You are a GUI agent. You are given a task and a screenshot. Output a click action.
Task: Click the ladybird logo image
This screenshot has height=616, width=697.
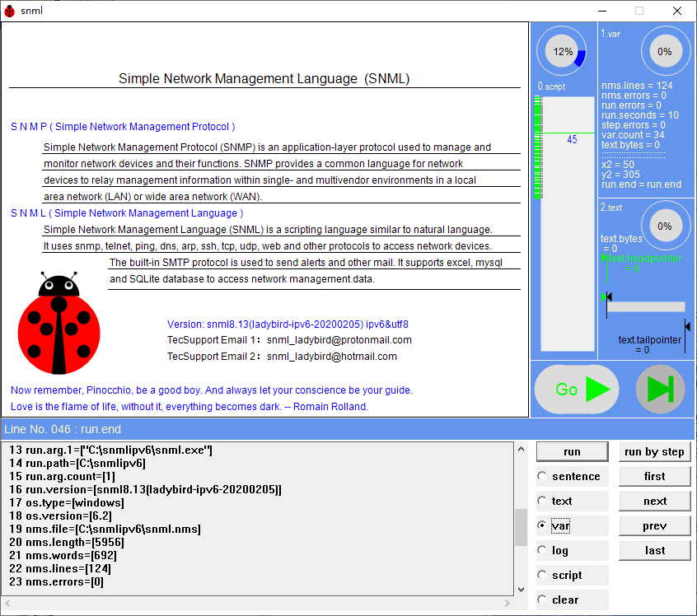[x=58, y=330]
